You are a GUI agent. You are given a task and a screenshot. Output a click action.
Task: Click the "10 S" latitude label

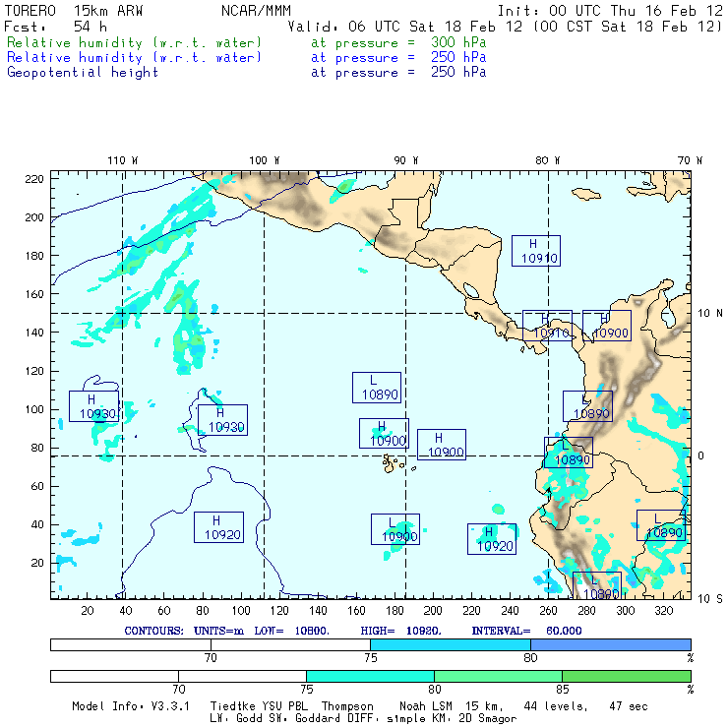(x=710, y=599)
